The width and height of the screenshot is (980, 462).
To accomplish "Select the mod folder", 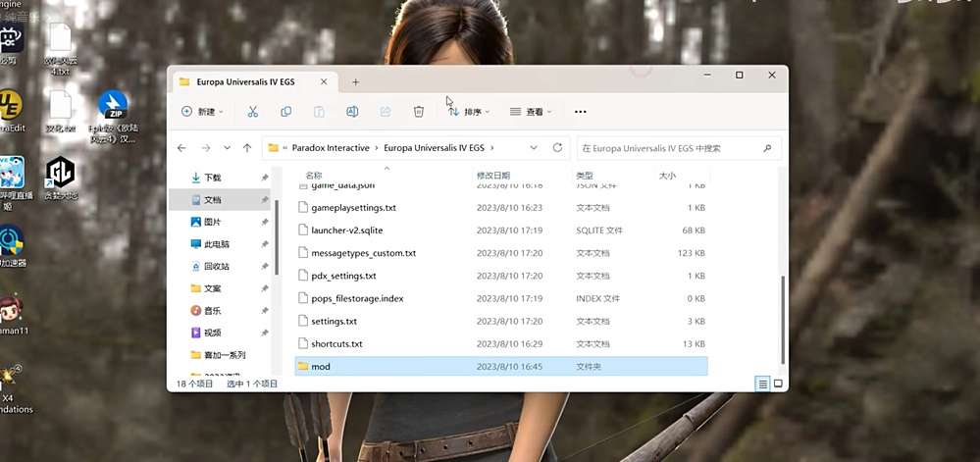I will pyautogui.click(x=501, y=366).
